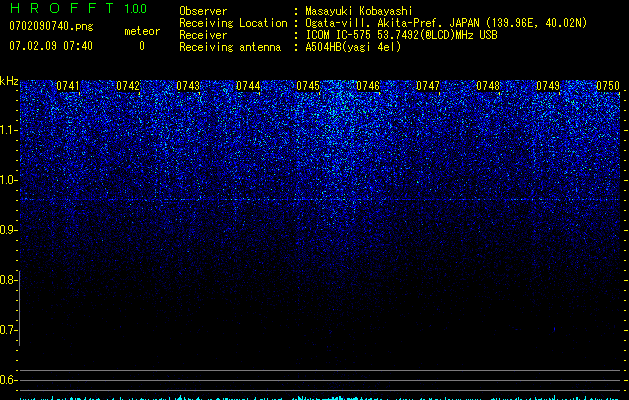The image size is (629, 400).
Task: Click the 0.8 kHz axis label
Action: click(9, 280)
